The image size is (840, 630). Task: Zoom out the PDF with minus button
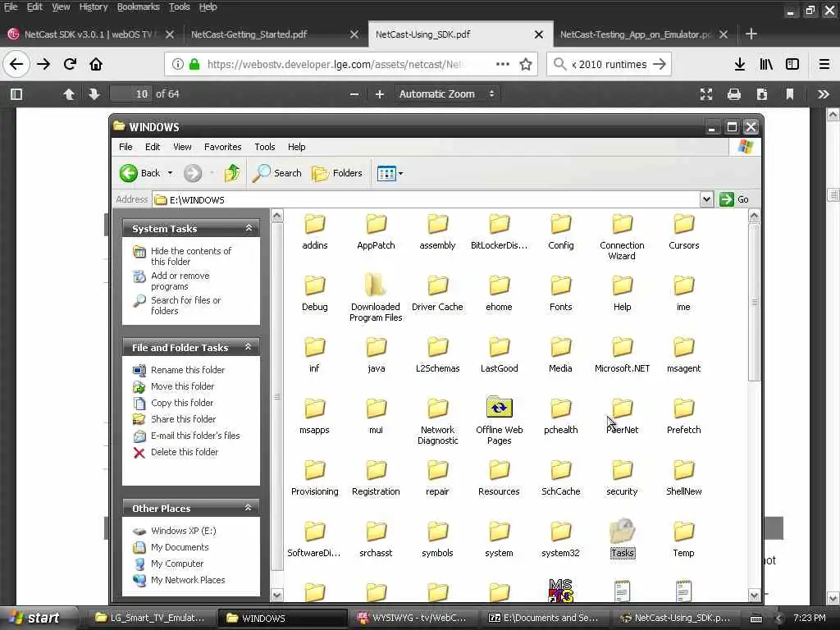(x=354, y=94)
